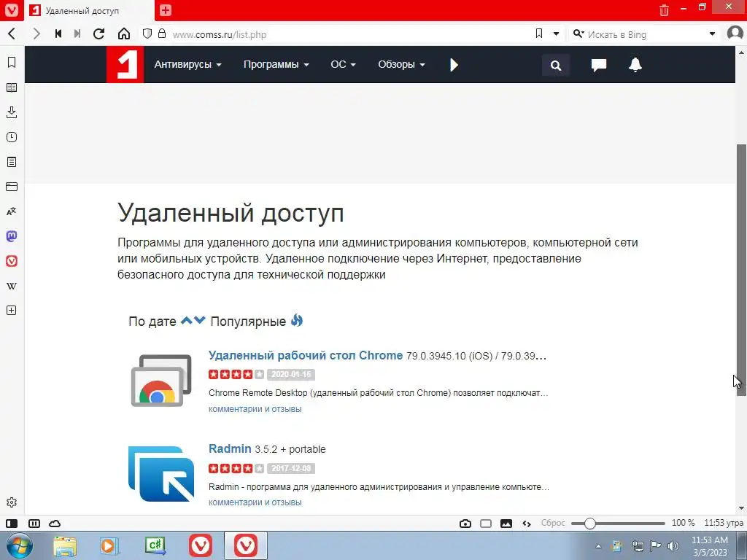Viewport: 747px width, 560px height.
Task: Open the user profile avatar
Action: (735, 34)
